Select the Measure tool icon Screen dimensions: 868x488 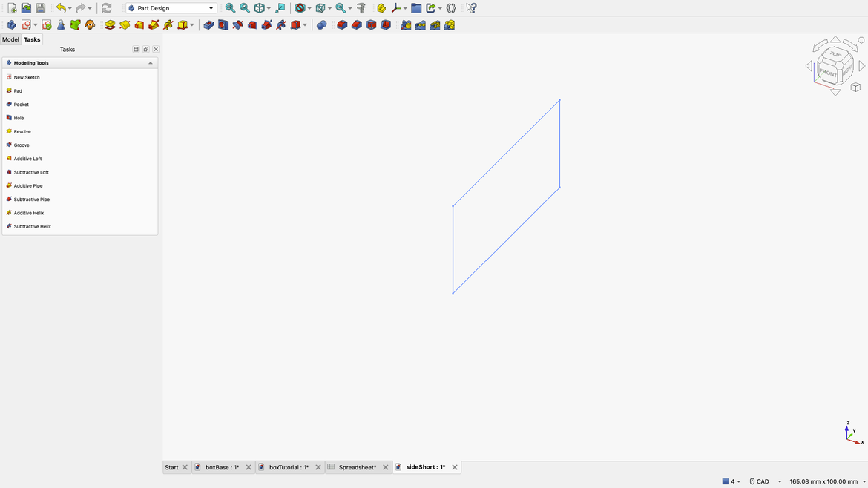pos(361,8)
